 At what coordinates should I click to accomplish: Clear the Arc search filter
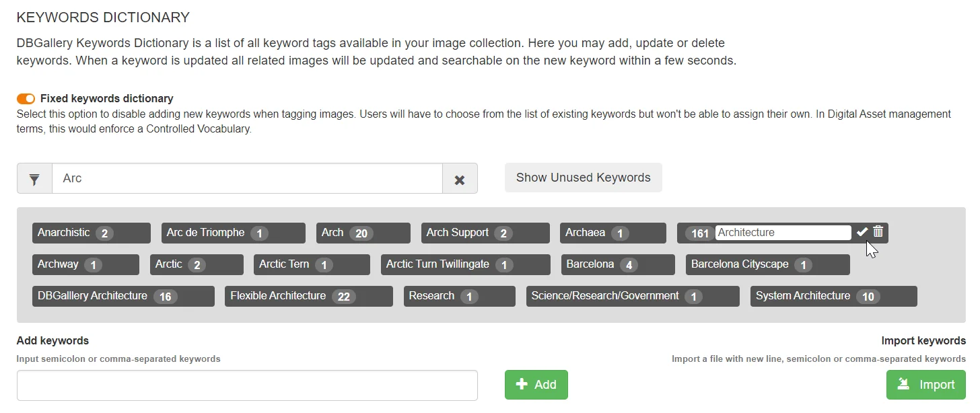460,179
